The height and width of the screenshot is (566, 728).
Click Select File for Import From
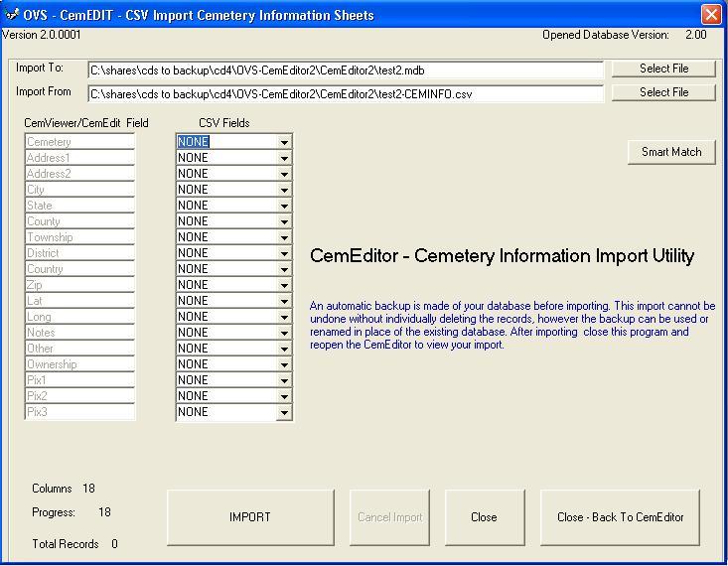[663, 92]
